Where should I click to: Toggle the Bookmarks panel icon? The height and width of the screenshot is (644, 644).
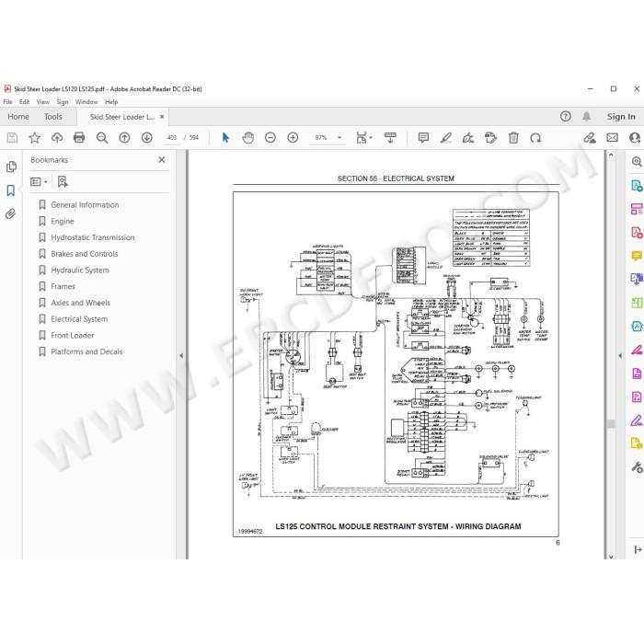pyautogui.click(x=11, y=190)
